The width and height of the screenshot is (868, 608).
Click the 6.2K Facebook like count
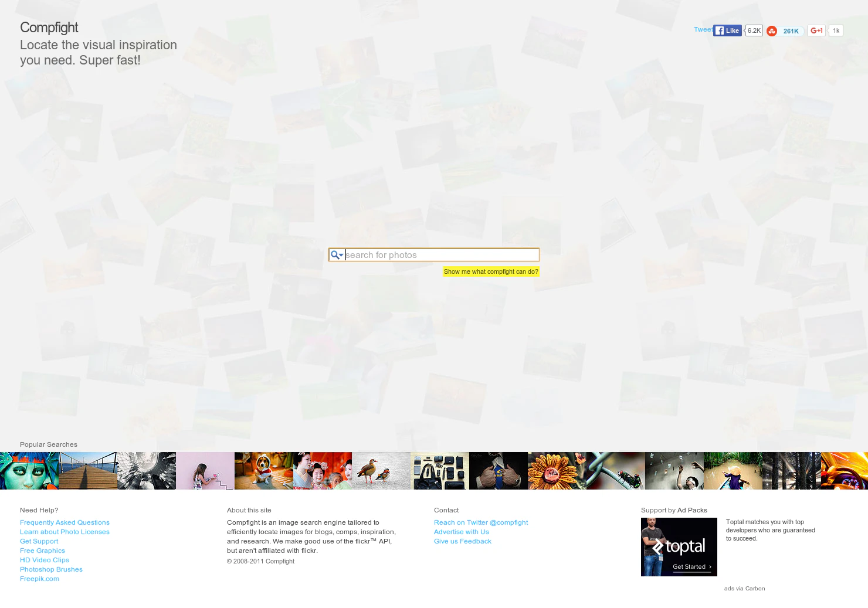[x=754, y=30]
